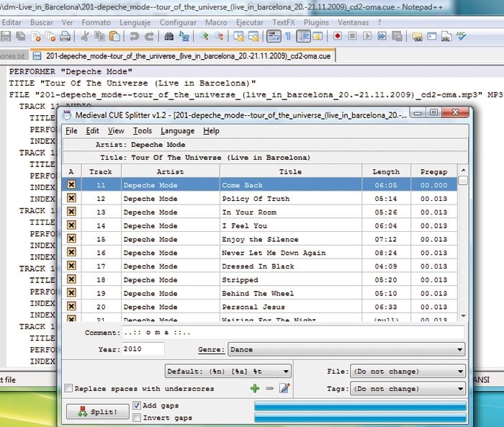Viewport: 504px width, 427px height.
Task: Click the lower blue progress bar
Action: point(360,418)
